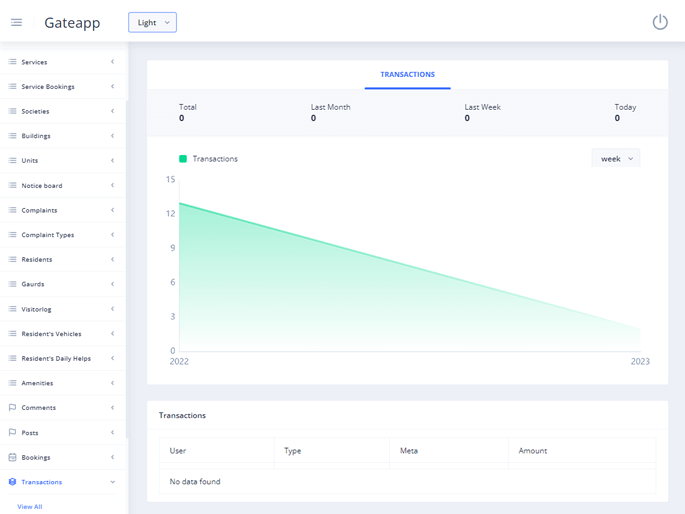Expand Complaints menu chevron

coord(112,210)
